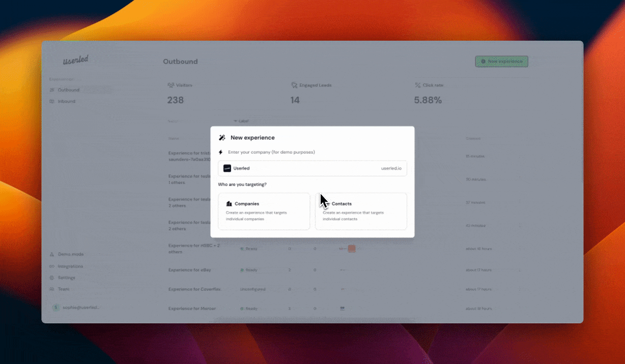Click the Integrations link icon

click(52, 266)
